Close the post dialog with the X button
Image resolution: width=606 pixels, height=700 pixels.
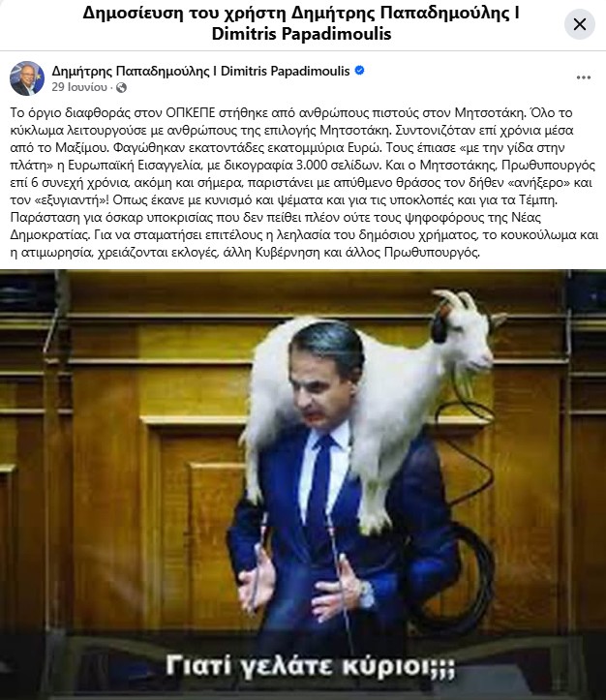(x=579, y=24)
